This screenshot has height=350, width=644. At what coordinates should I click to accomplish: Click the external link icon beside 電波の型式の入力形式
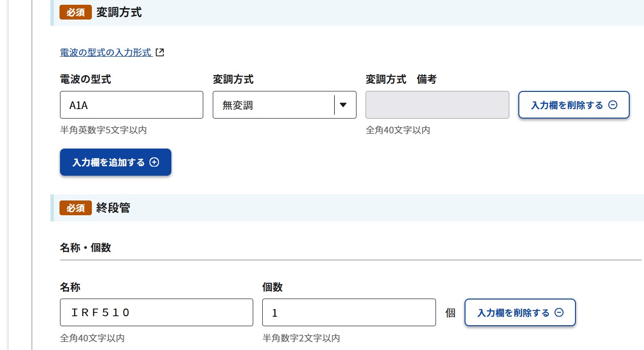(x=160, y=52)
